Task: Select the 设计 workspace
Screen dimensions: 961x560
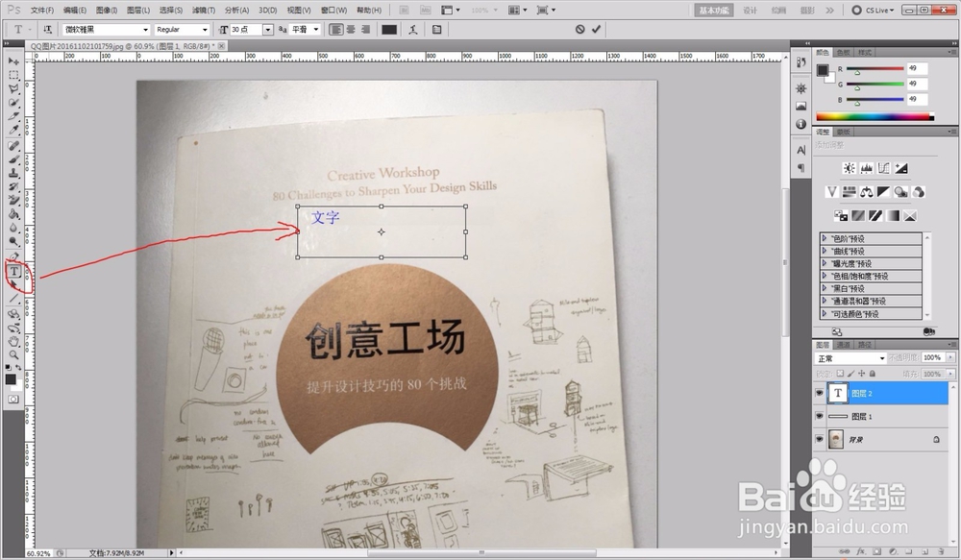Action: [x=751, y=10]
